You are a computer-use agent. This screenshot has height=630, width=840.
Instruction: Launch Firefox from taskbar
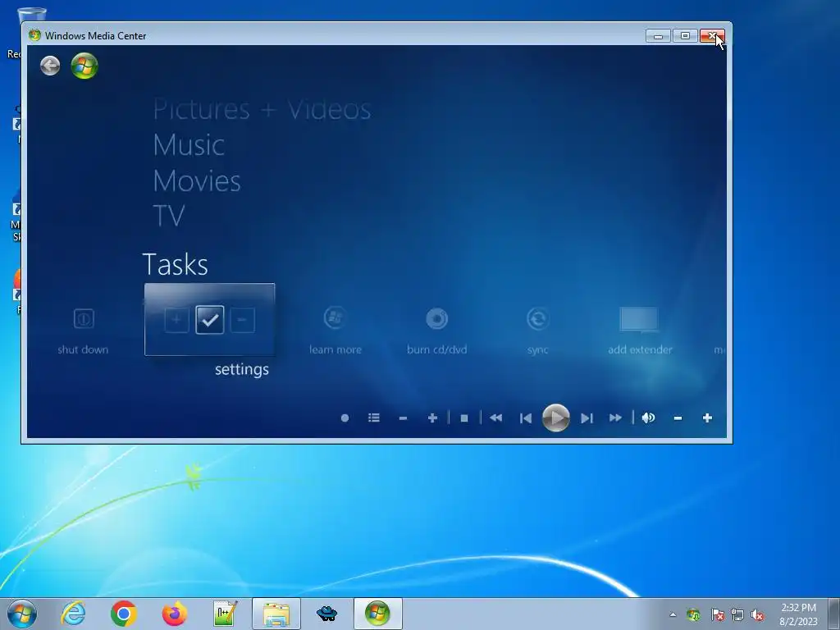tap(175, 614)
